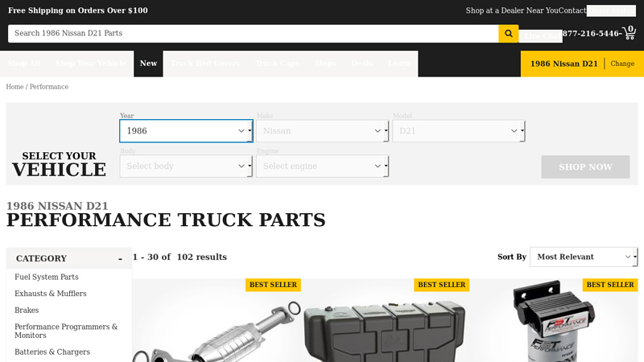Click the SHOP NOW button
This screenshot has height=362, width=644.
coord(585,167)
